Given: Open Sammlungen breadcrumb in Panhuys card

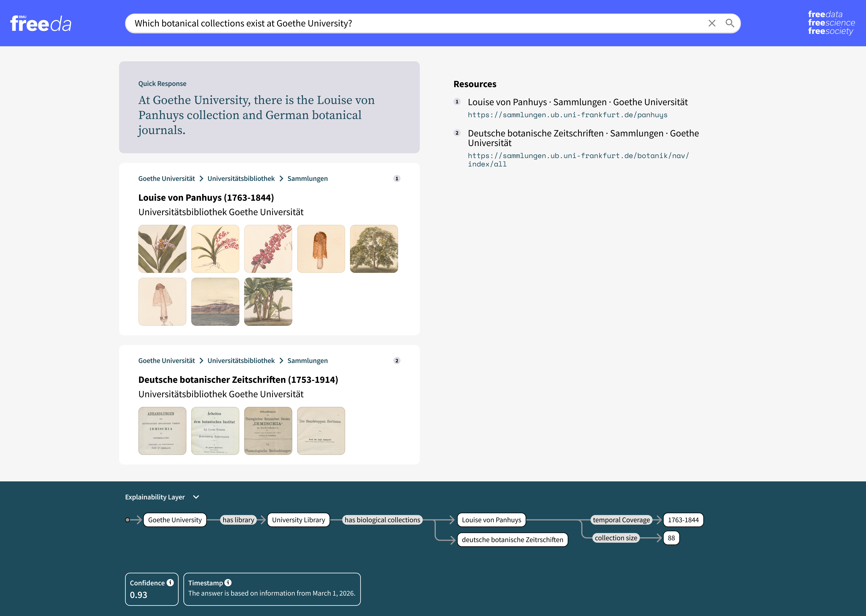Looking at the screenshot, I should [307, 179].
